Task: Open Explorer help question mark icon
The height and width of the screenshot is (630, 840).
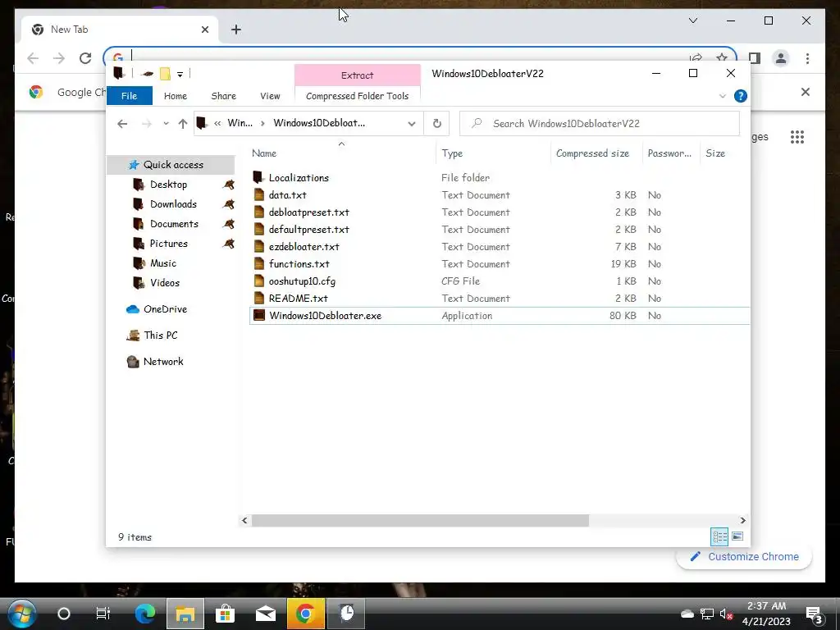Action: coord(741,96)
